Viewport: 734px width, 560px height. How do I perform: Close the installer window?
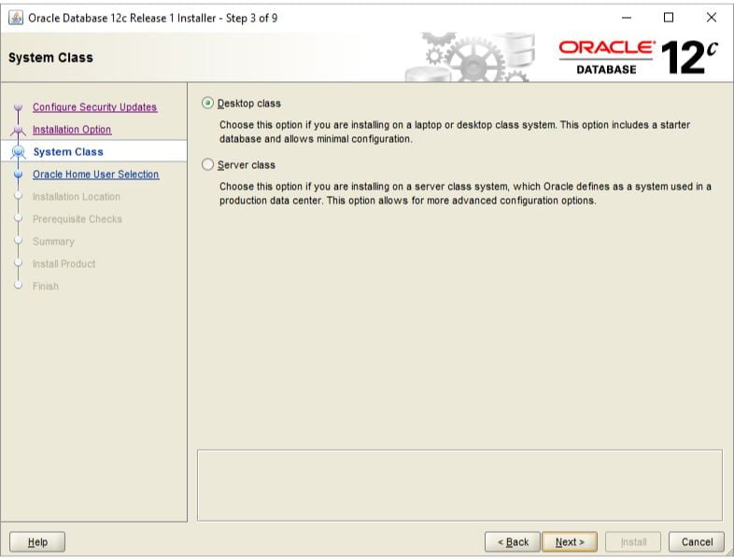pyautogui.click(x=711, y=18)
